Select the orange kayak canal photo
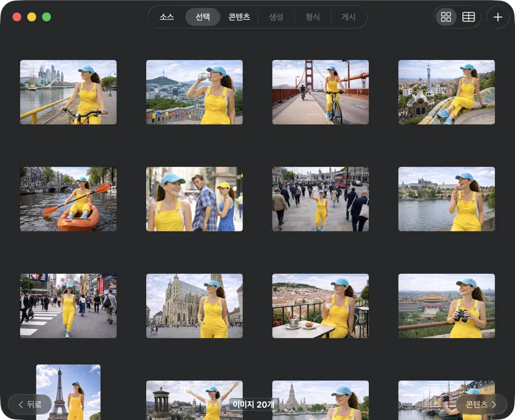515x420 pixels. [68, 199]
